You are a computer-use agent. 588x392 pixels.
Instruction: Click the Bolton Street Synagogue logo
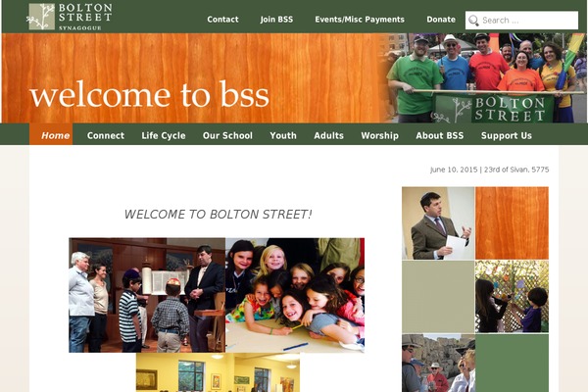point(70,17)
